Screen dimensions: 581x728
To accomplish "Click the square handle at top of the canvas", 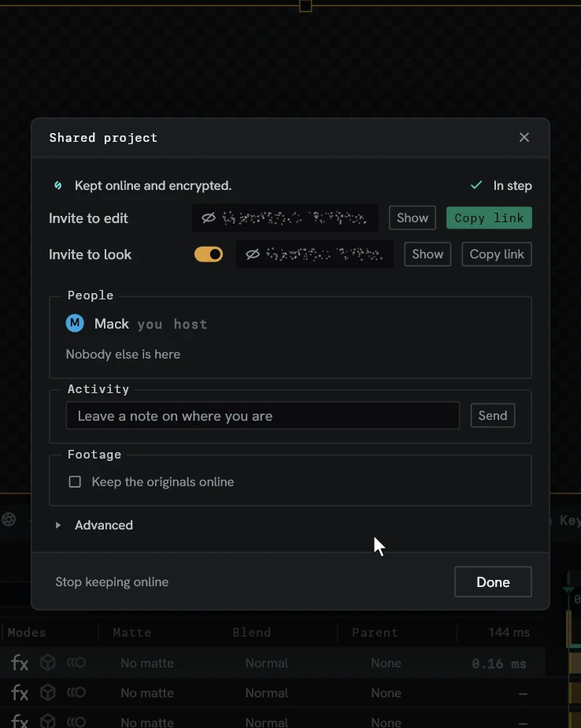I will pyautogui.click(x=305, y=6).
